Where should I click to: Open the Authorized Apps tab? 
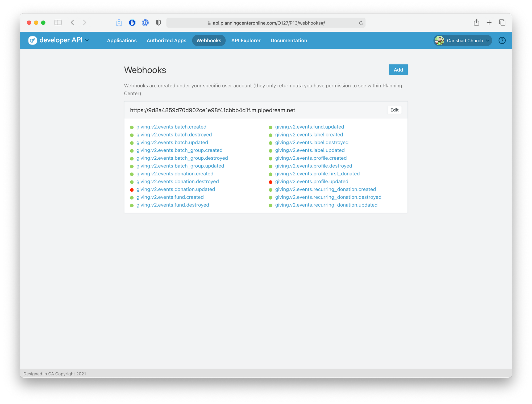pyautogui.click(x=166, y=40)
